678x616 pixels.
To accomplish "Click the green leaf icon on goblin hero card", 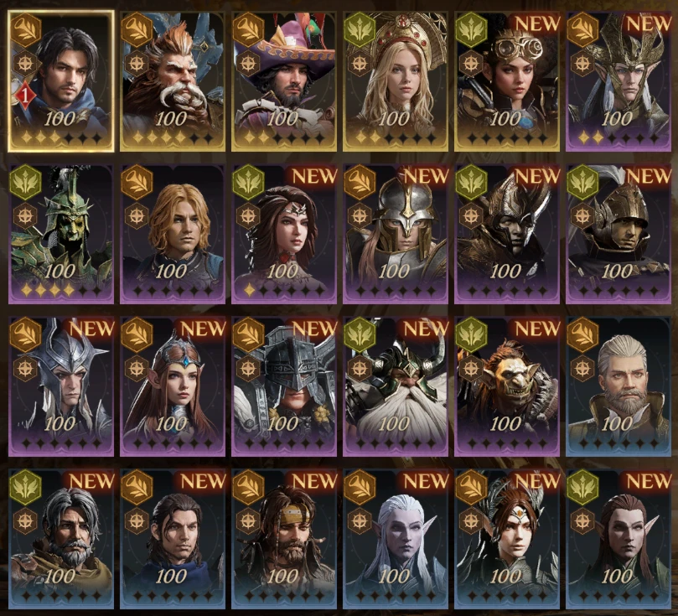I will tap(471, 334).
